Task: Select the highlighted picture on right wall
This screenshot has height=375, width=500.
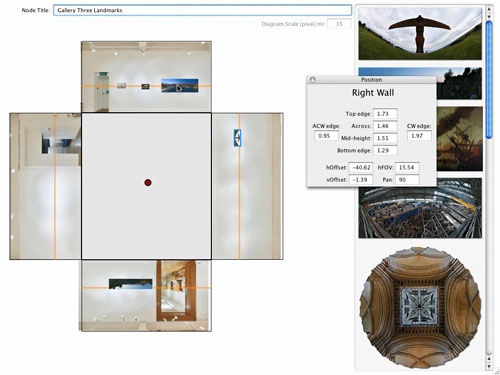Action: [237, 138]
